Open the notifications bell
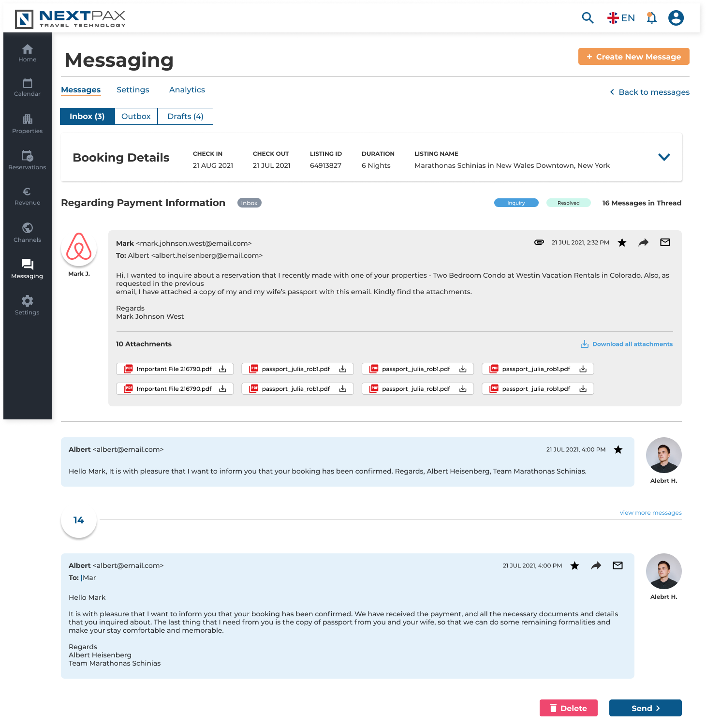 tap(651, 17)
